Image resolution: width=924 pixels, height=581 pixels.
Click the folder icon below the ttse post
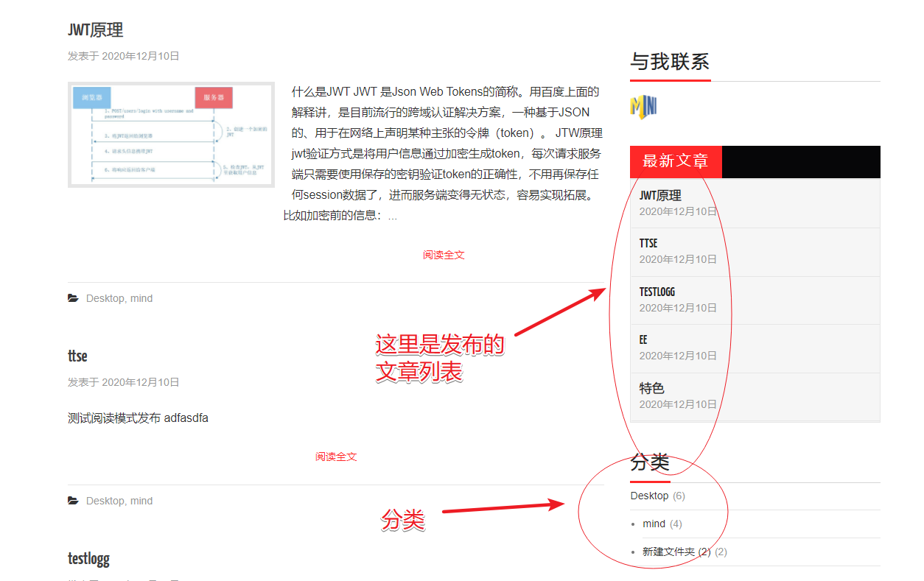[73, 501]
